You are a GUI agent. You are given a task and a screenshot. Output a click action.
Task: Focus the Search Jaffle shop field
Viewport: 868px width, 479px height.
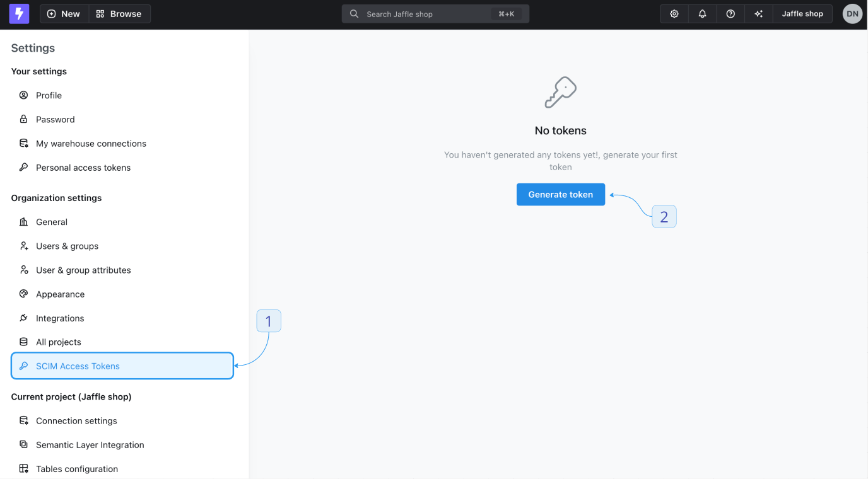[x=435, y=14]
